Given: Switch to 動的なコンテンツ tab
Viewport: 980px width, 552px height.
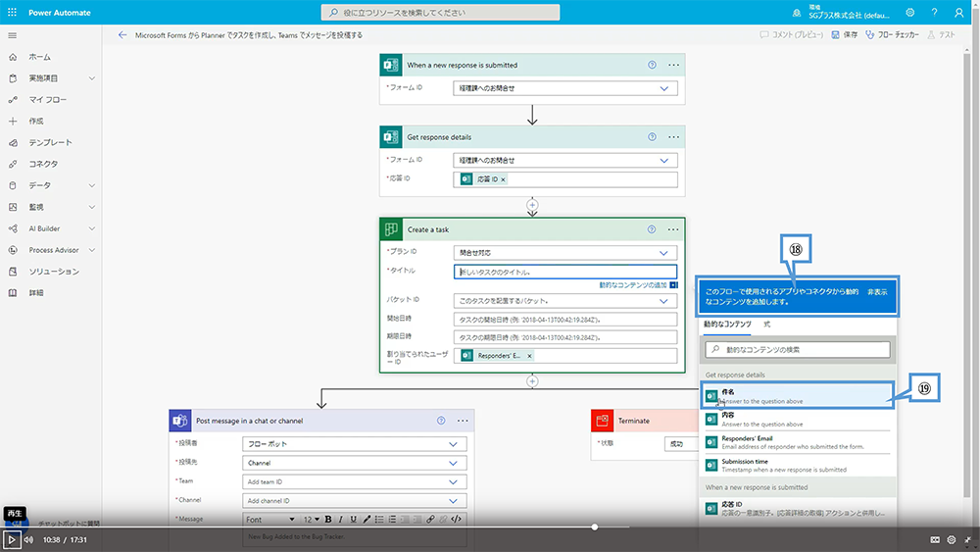Looking at the screenshot, I should pos(727,325).
